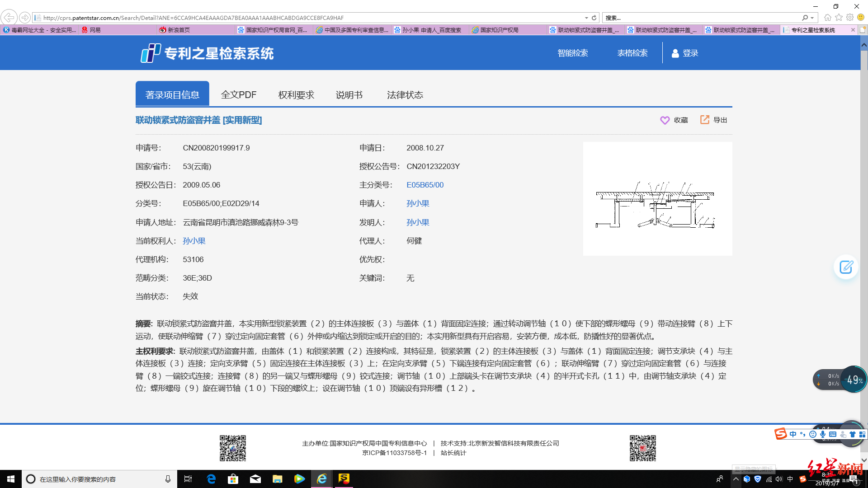Click the page refresh icon in address bar
Screen dimensions: 868x488
point(594,18)
